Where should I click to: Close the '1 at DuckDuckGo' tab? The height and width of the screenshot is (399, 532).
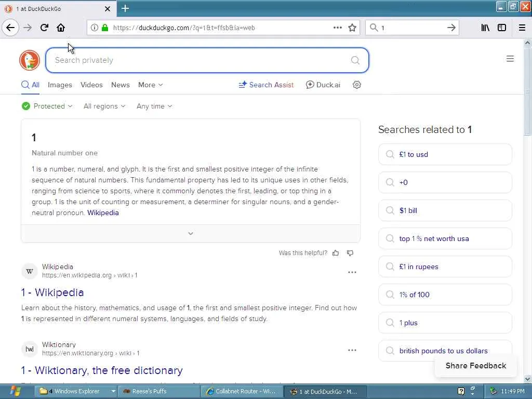(x=108, y=9)
